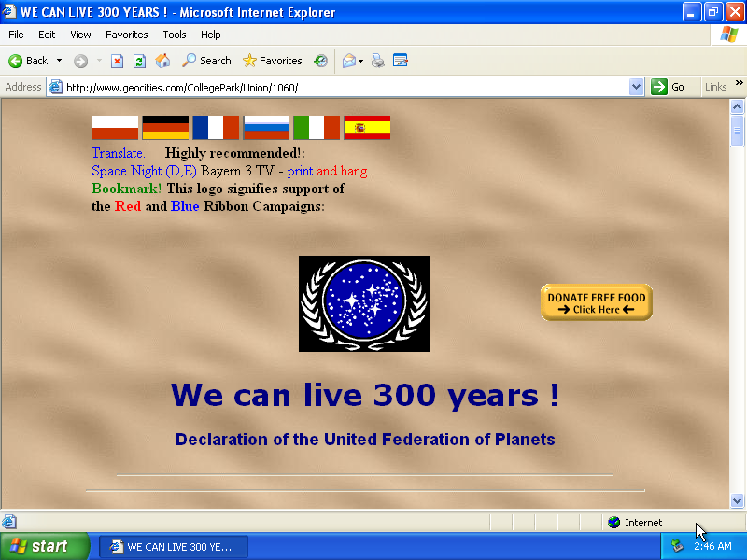Viewport: 747px width, 560px height.
Task: Click the red 'and hang' link
Action: pos(342,171)
